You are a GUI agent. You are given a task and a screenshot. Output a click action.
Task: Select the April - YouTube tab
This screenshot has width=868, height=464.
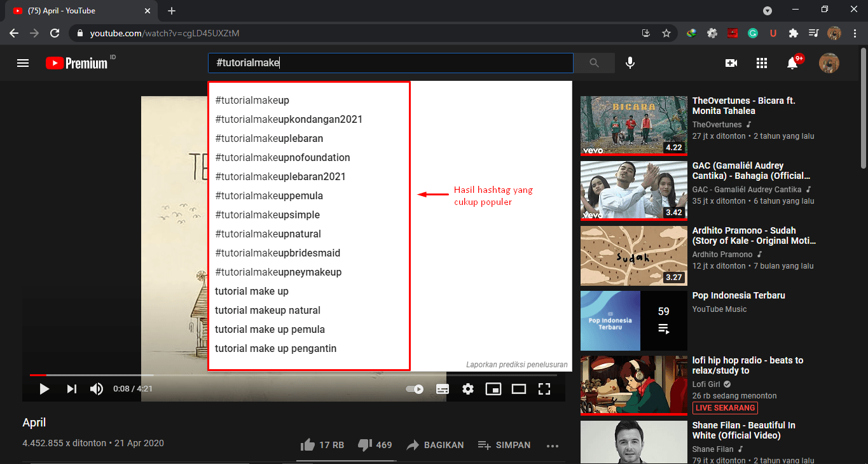80,11
